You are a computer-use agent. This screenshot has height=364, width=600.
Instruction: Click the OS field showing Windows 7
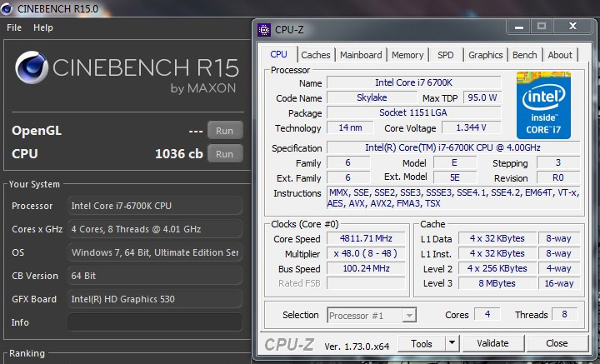click(155, 252)
